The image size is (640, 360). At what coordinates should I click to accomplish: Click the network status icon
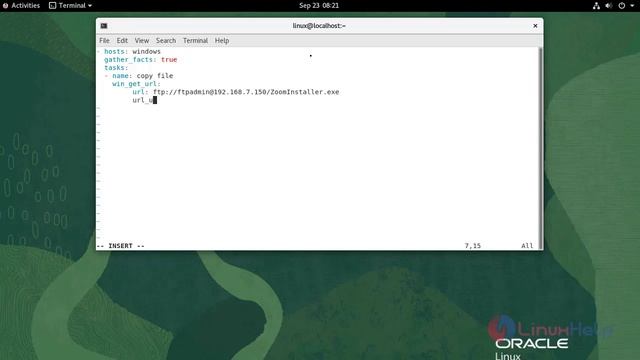596,6
